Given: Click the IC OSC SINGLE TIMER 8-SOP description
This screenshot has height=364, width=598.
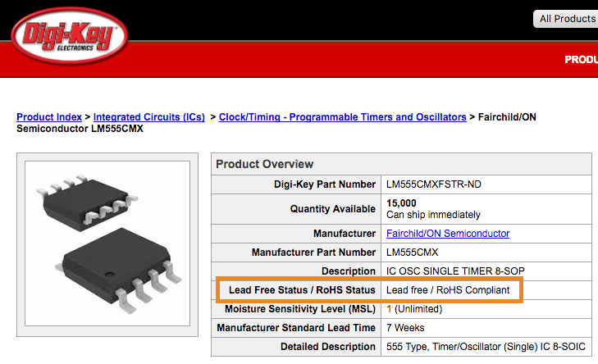Looking at the screenshot, I should click(x=455, y=271).
